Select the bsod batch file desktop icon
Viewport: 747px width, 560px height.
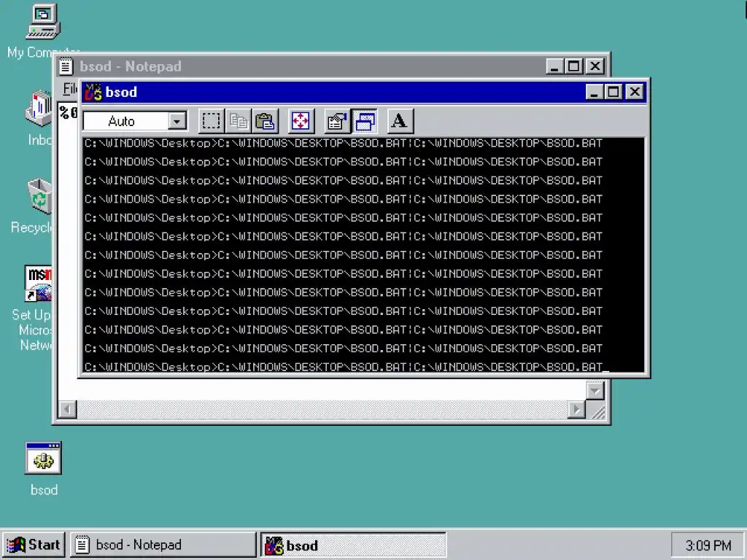(x=43, y=458)
